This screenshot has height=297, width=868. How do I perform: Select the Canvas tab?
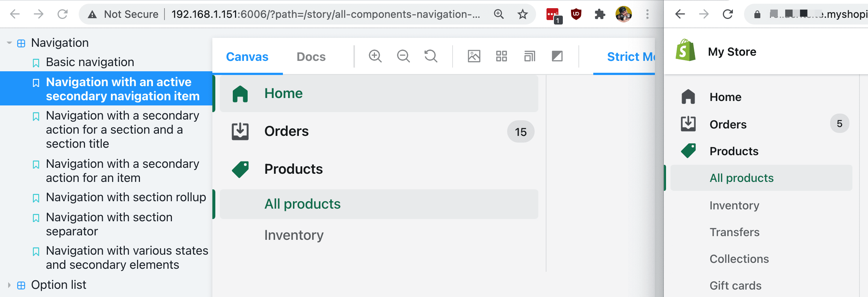pos(247,57)
